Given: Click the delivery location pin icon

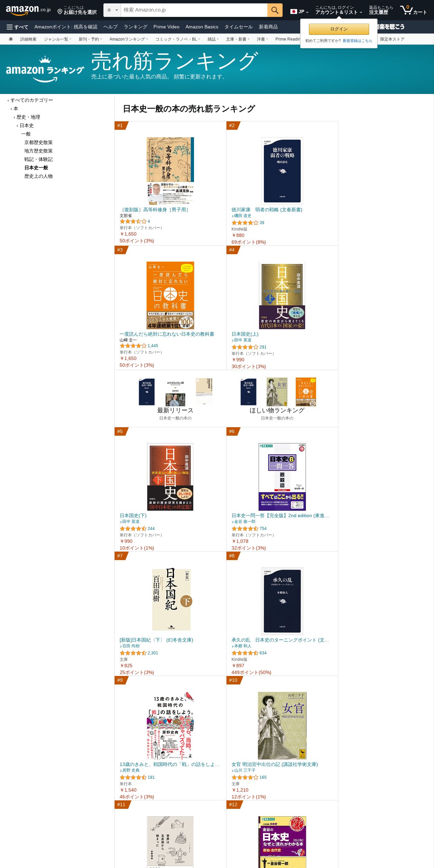Looking at the screenshot, I should point(60,12).
